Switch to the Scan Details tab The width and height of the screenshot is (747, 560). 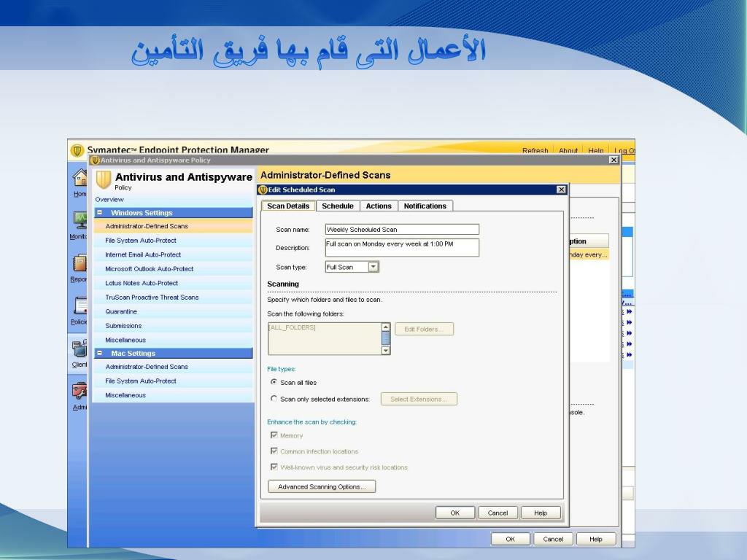click(x=288, y=206)
